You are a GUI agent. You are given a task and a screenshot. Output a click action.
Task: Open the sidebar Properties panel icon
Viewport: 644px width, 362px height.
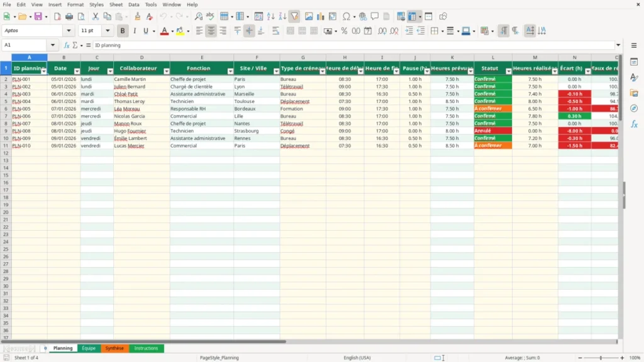click(x=634, y=62)
